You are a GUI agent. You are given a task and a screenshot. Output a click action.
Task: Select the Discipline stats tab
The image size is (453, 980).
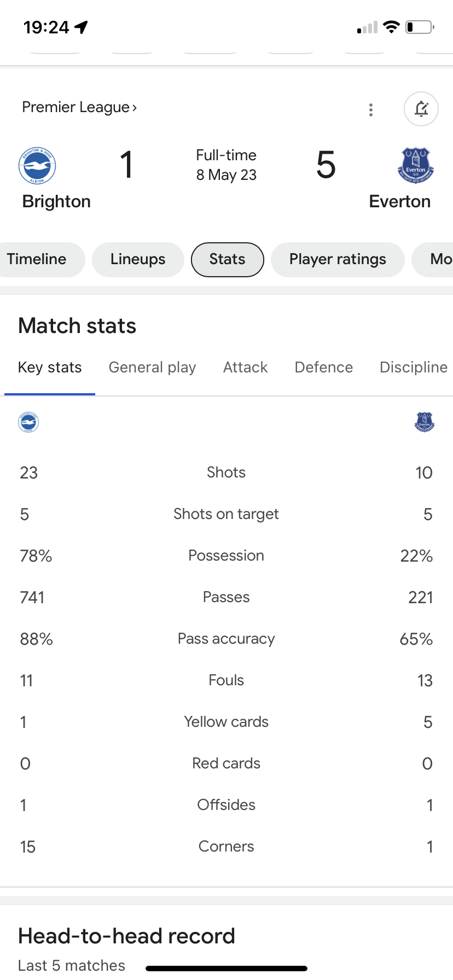coord(414,367)
